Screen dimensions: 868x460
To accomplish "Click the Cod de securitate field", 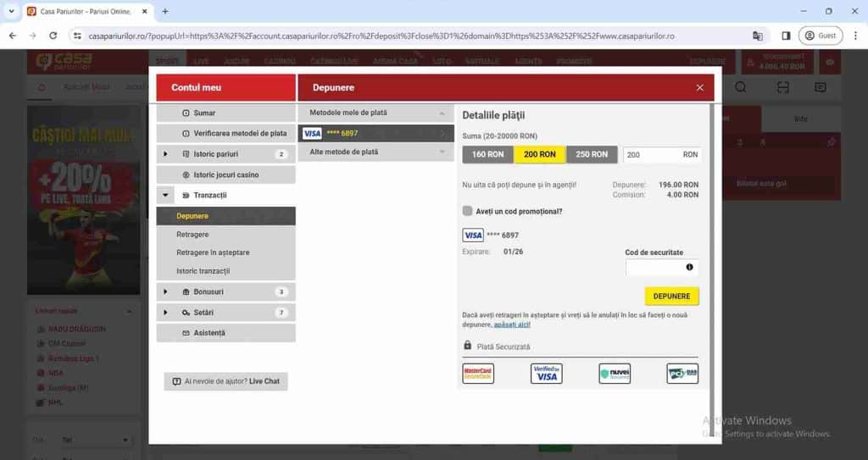I will [661, 268].
